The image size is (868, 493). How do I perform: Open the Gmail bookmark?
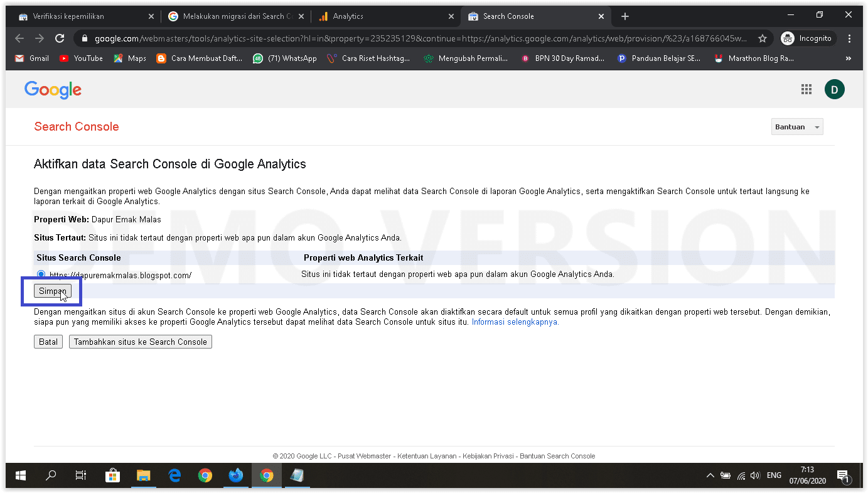click(31, 58)
